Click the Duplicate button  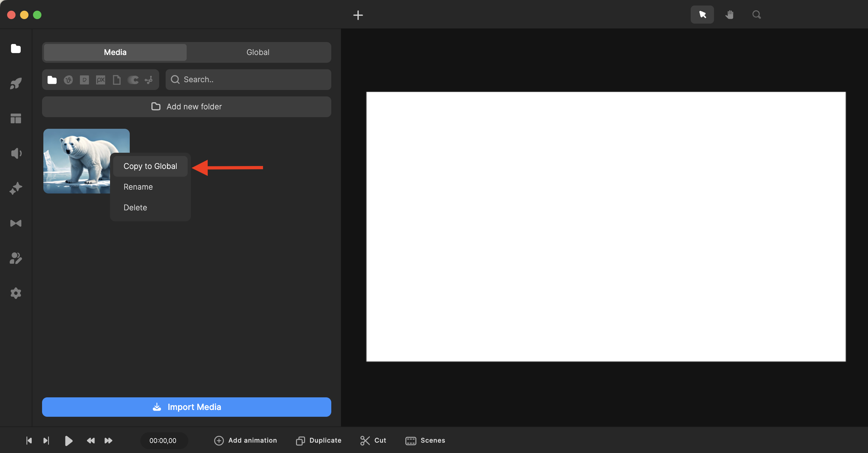click(x=318, y=440)
